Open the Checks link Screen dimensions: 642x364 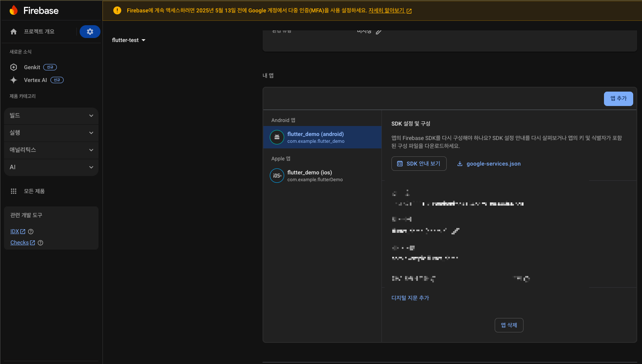[x=20, y=243]
